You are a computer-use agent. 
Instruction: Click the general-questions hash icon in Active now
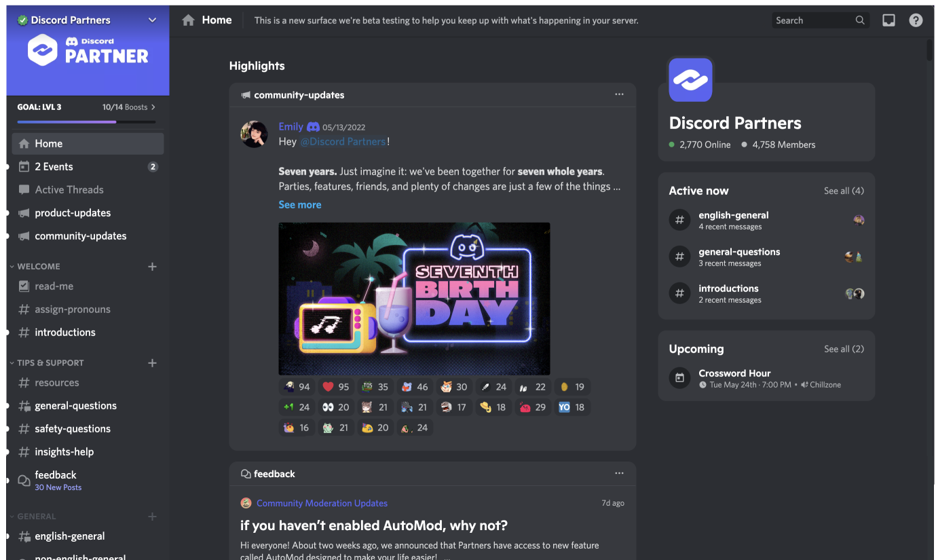[x=679, y=257]
